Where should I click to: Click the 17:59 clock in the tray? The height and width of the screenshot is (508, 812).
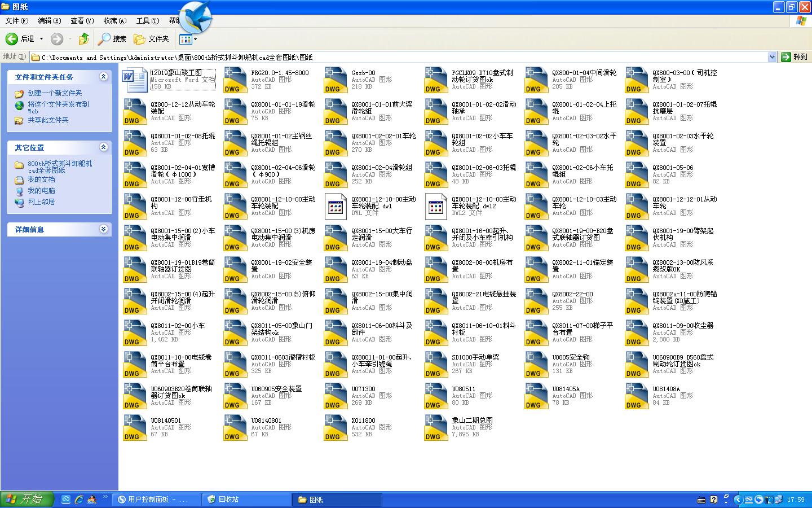coord(796,500)
